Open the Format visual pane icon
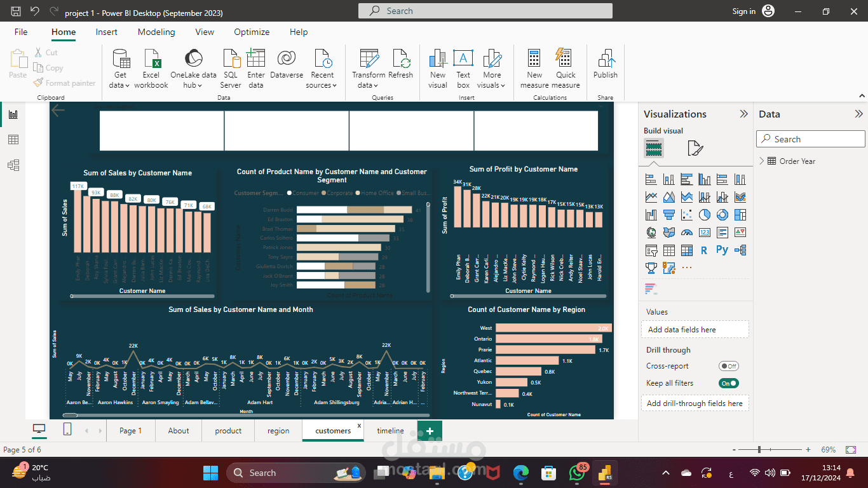Screen dimensions: 868x488 695,147
